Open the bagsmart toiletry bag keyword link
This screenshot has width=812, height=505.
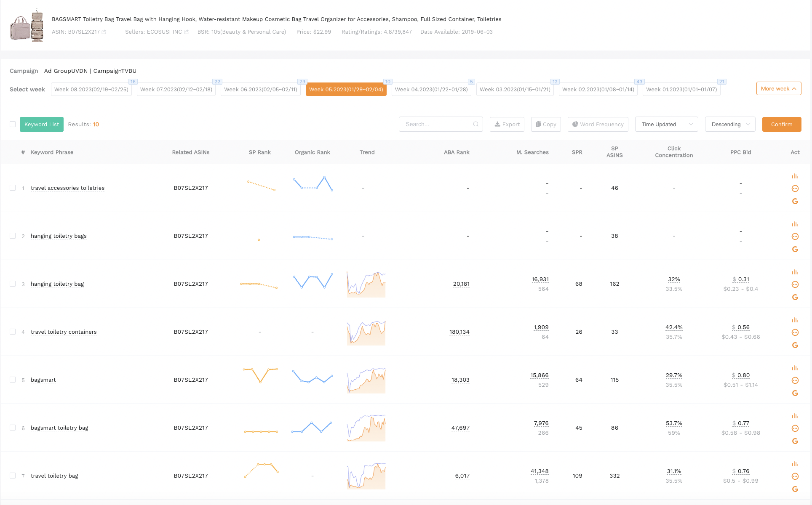[x=59, y=428]
